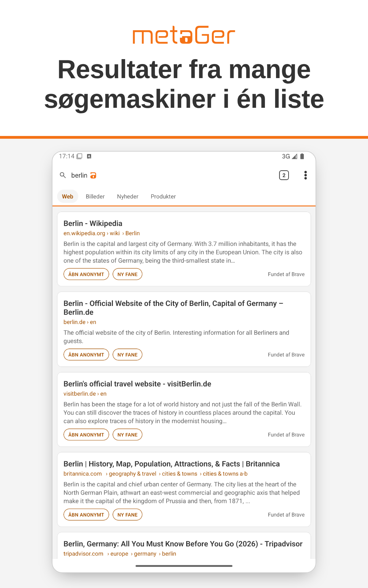Tap the bottom navigation gesture bar
Screen dimensions: 368x588
184,566
